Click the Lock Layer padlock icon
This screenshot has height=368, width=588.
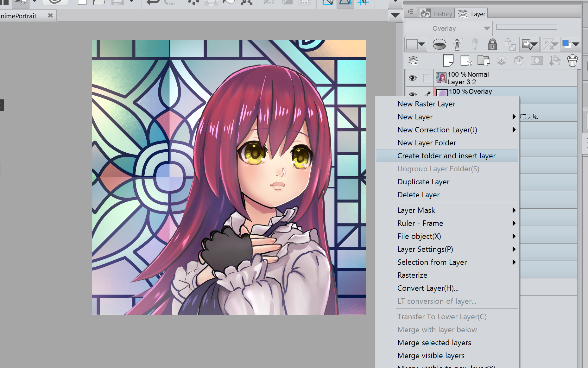[492, 44]
